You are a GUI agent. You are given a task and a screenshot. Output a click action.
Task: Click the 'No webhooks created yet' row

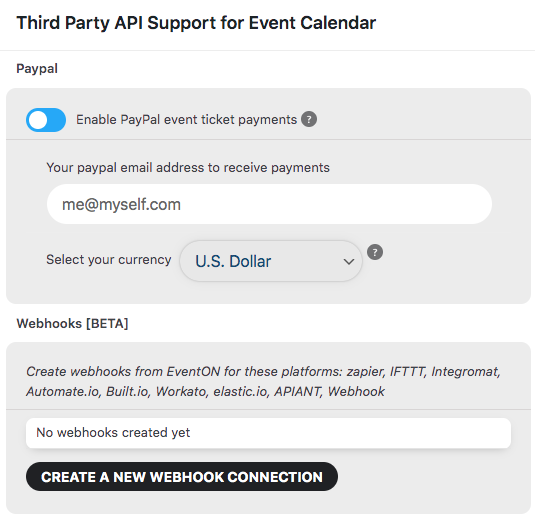click(x=268, y=433)
